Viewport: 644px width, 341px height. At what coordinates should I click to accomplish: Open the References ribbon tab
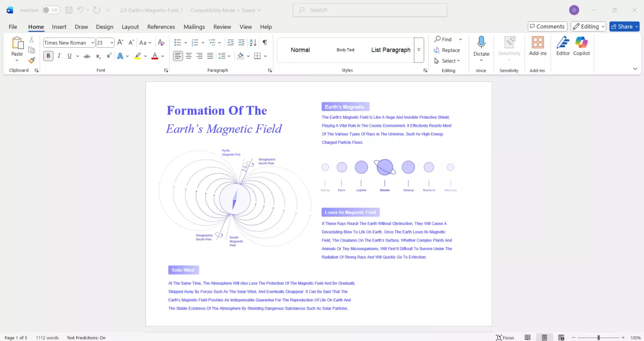pyautogui.click(x=161, y=27)
